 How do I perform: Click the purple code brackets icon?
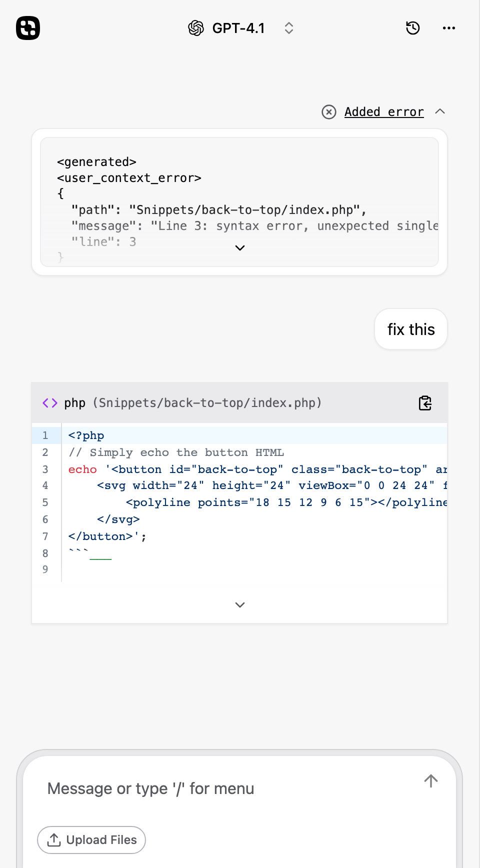(x=50, y=403)
